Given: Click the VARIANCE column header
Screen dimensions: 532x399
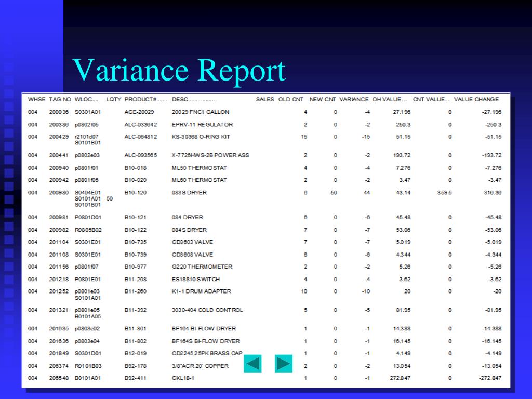Looking at the screenshot, I should coord(353,99).
